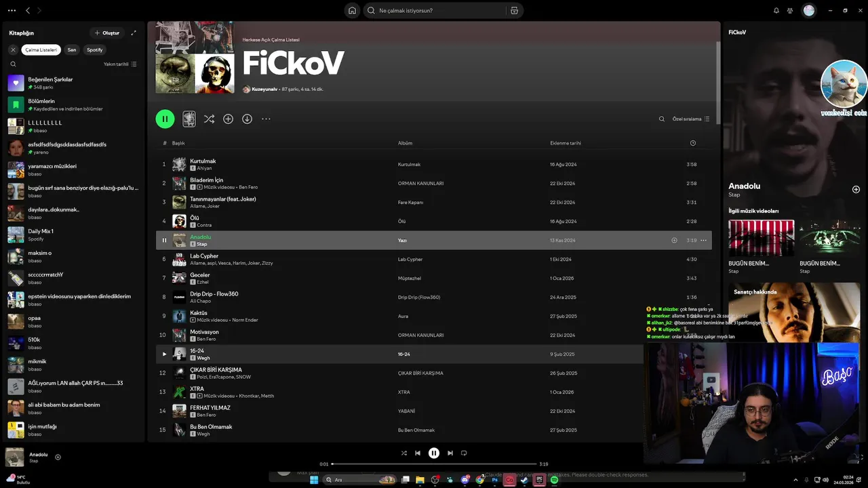This screenshot has width=868, height=488.
Task: Add Anadolu to a playlist from its row
Action: (x=674, y=240)
